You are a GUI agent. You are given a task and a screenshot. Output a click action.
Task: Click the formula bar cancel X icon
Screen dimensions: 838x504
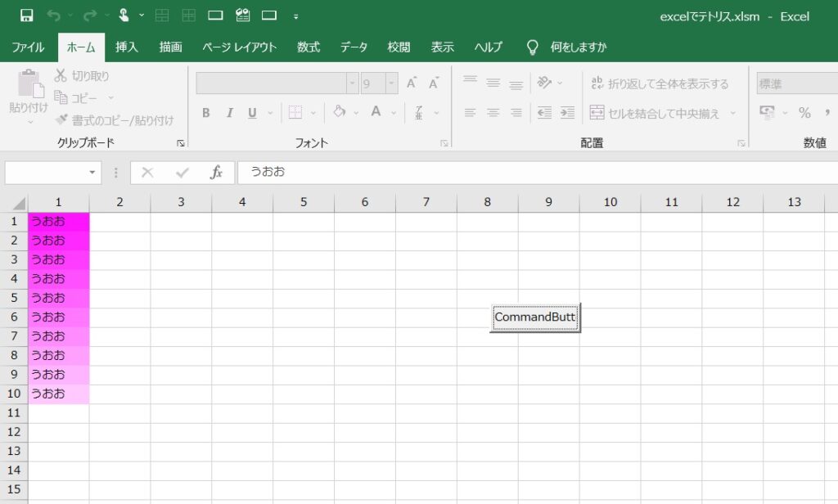(x=147, y=172)
